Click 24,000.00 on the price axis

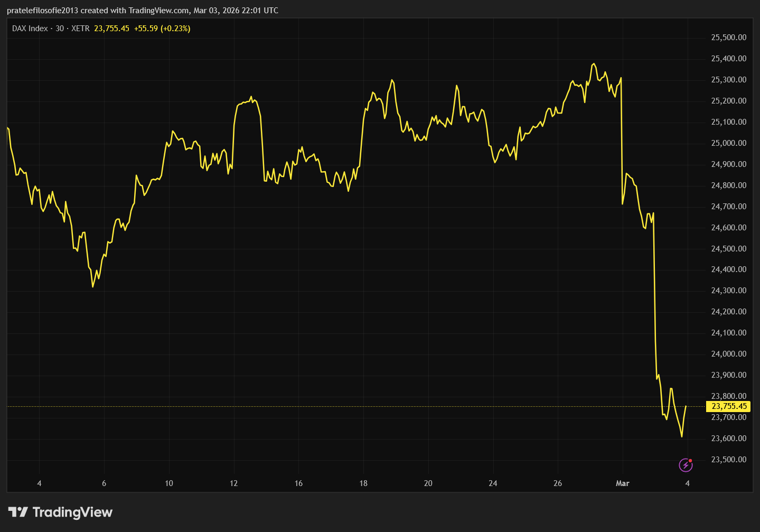729,354
